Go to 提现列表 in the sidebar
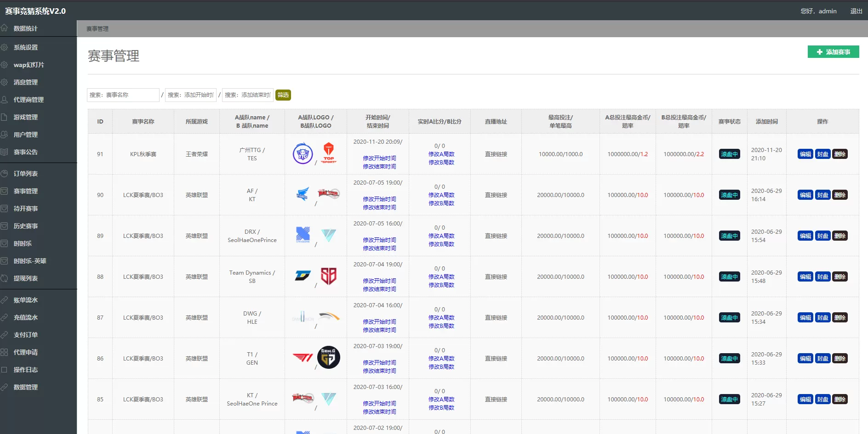868x434 pixels. pos(26,278)
